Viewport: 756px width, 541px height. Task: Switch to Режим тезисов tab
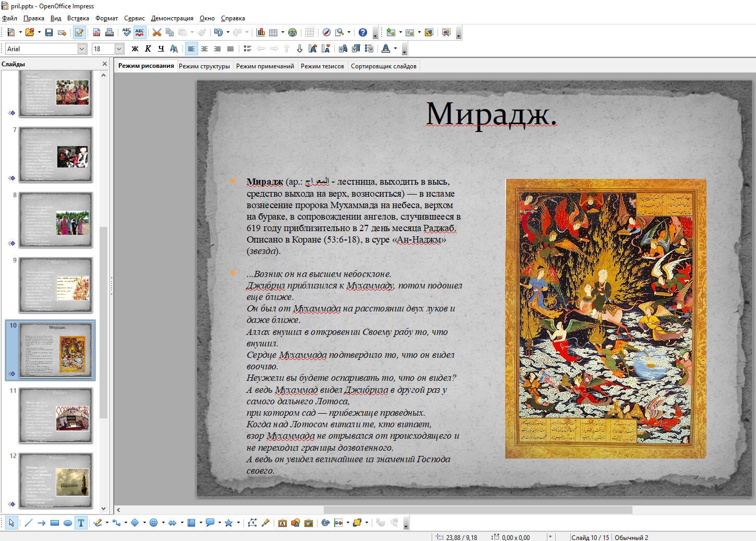coord(322,66)
